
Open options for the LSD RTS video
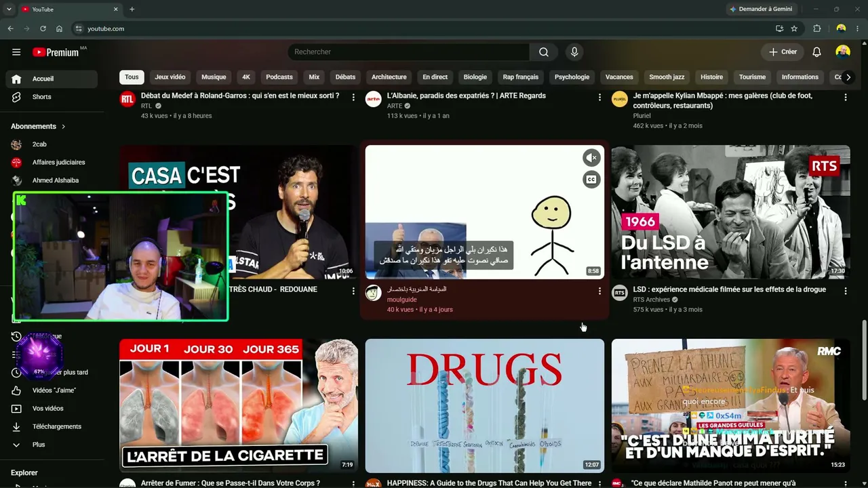coord(846,291)
